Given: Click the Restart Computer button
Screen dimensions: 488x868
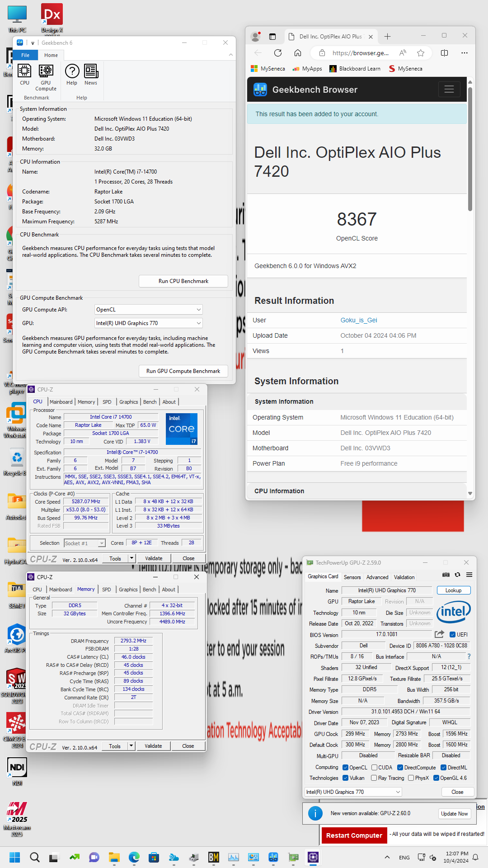Looking at the screenshot, I should (354, 835).
